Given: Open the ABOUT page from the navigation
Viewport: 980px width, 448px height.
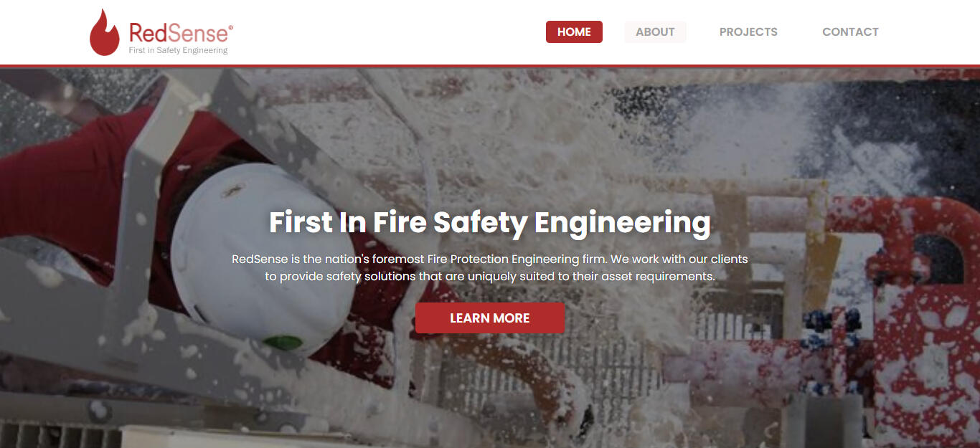Looking at the screenshot, I should (x=655, y=32).
